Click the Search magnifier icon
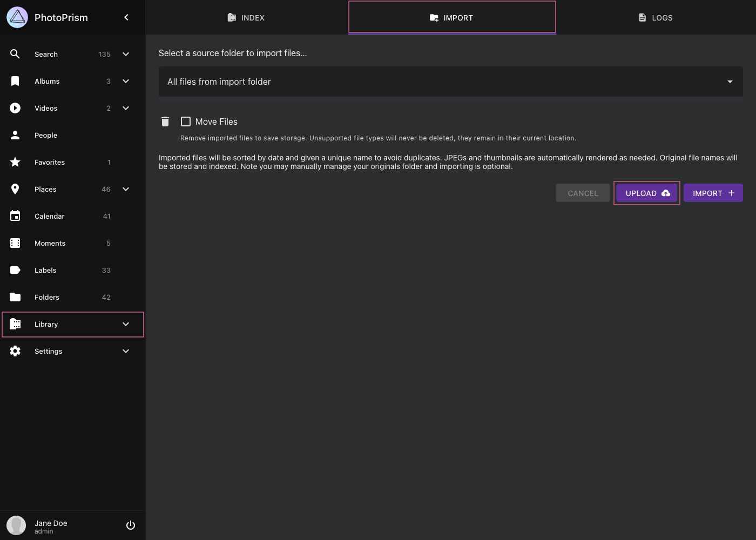 [15, 54]
